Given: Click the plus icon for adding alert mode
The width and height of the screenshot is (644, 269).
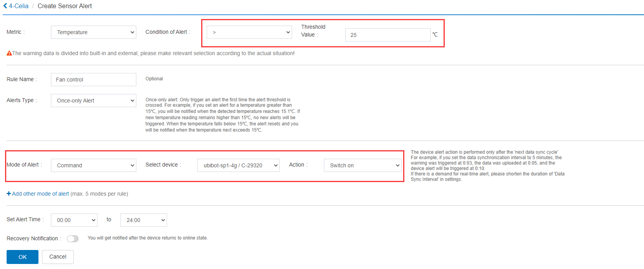Looking at the screenshot, I should (9, 194).
